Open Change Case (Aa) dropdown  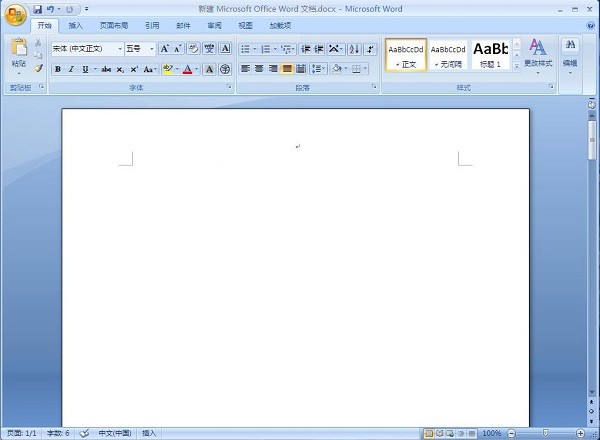150,69
